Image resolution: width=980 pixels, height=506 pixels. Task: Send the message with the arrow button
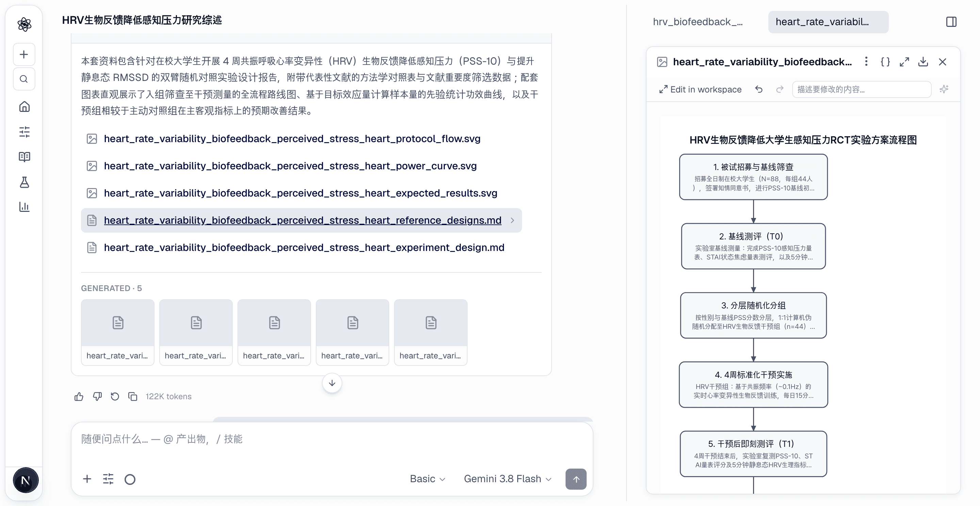click(x=576, y=479)
